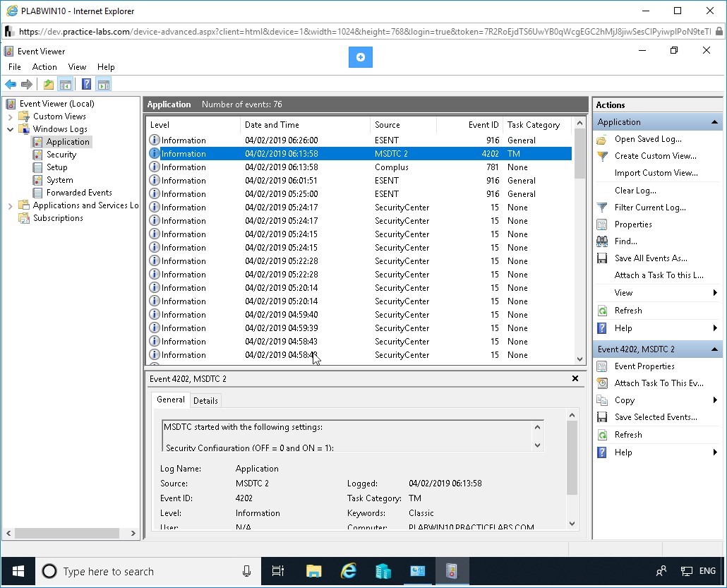Click Clear Log... in Actions pane
Viewport: 727px width, 588px height.
click(635, 191)
